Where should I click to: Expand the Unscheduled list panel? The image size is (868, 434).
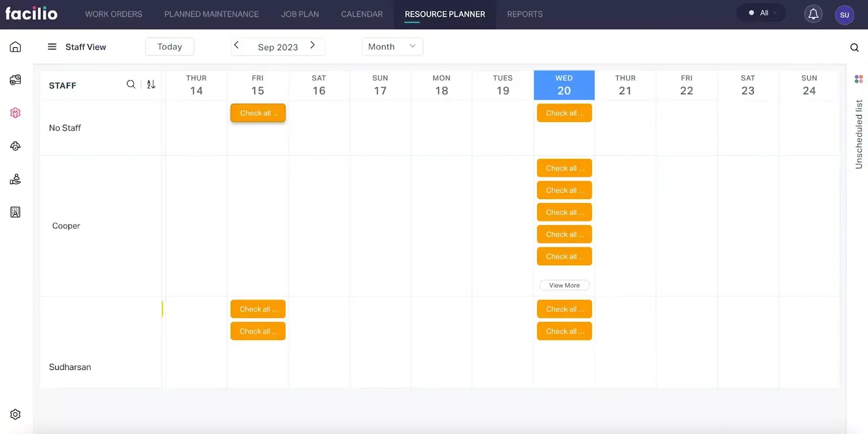[x=859, y=134]
